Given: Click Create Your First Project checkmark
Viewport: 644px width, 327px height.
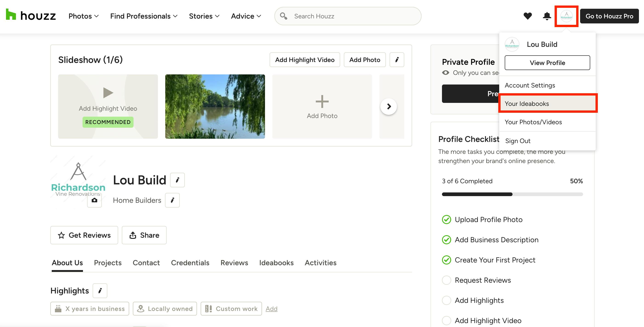Looking at the screenshot, I should 446,260.
